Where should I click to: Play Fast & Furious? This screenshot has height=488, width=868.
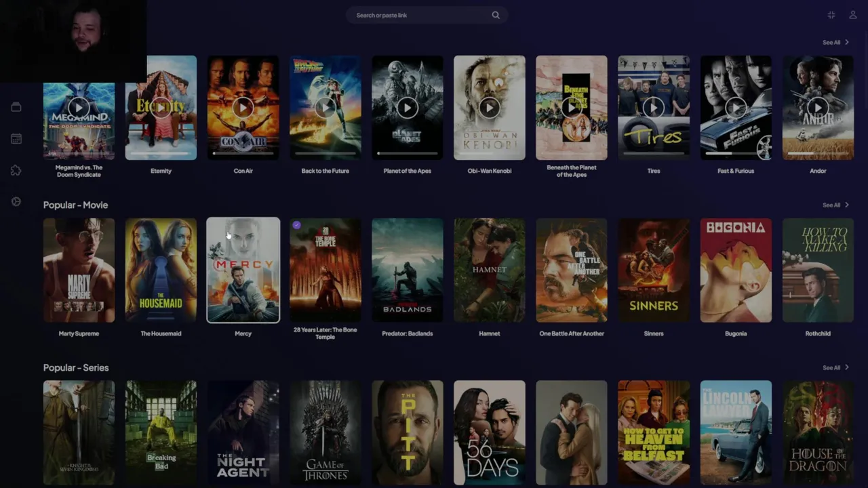point(736,107)
